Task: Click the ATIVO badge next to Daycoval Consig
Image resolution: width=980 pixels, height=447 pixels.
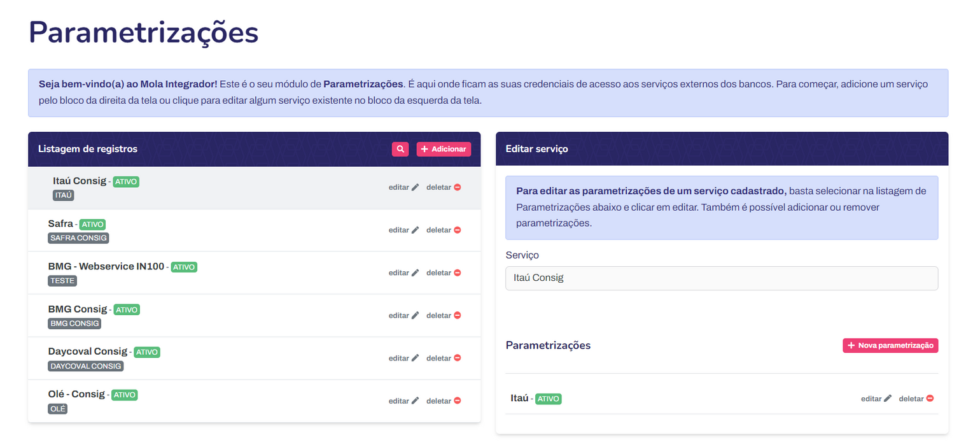Action: click(146, 352)
